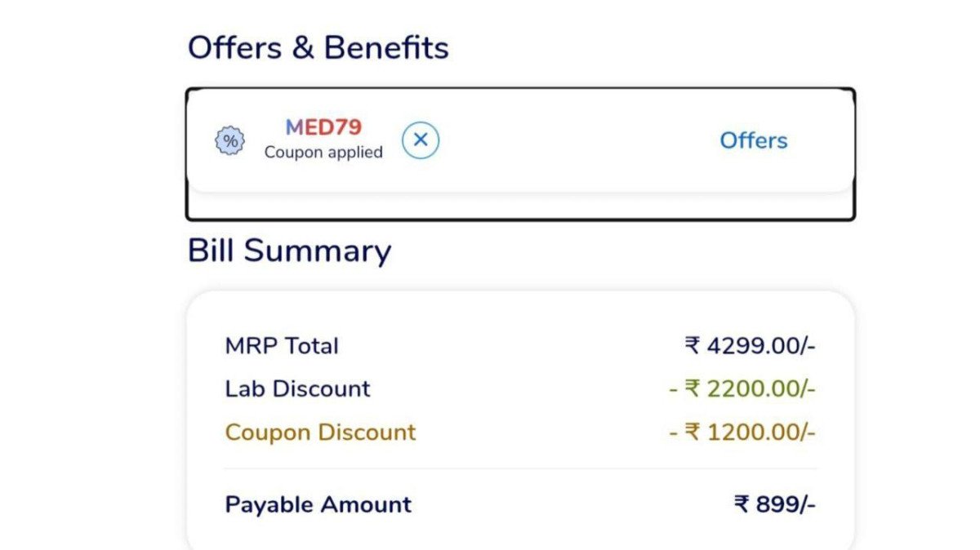Select the MRP Total label
Viewport: 980px width, 550px height.
click(x=282, y=346)
